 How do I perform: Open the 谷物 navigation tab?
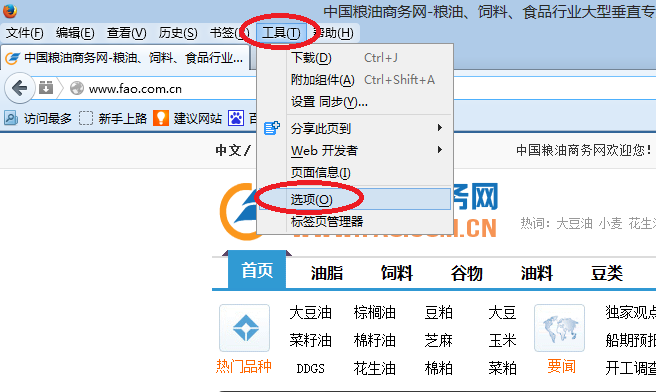466,273
